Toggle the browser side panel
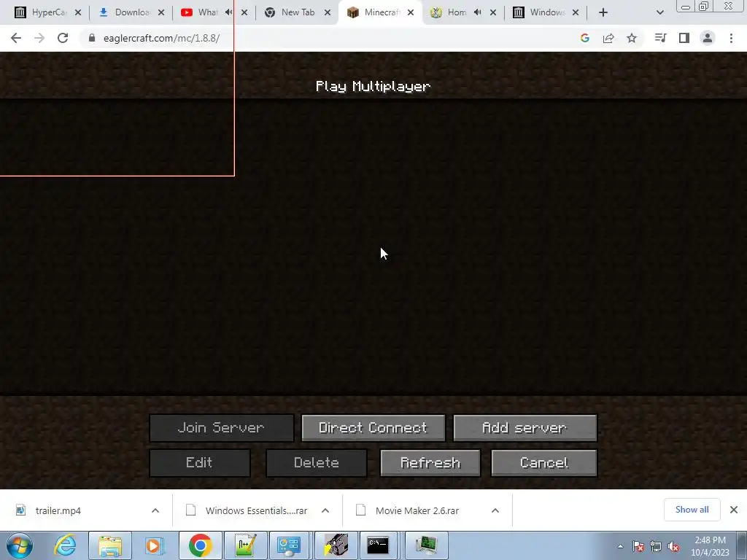Image resolution: width=747 pixels, height=560 pixels. pyautogui.click(x=684, y=38)
